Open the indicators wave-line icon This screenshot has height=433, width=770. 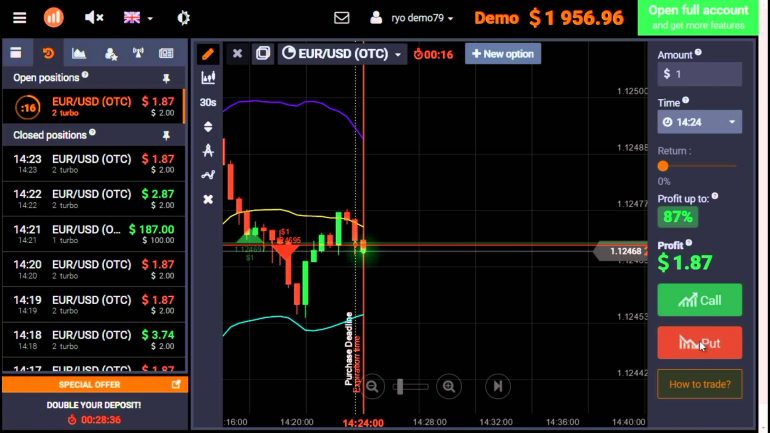pos(208,175)
